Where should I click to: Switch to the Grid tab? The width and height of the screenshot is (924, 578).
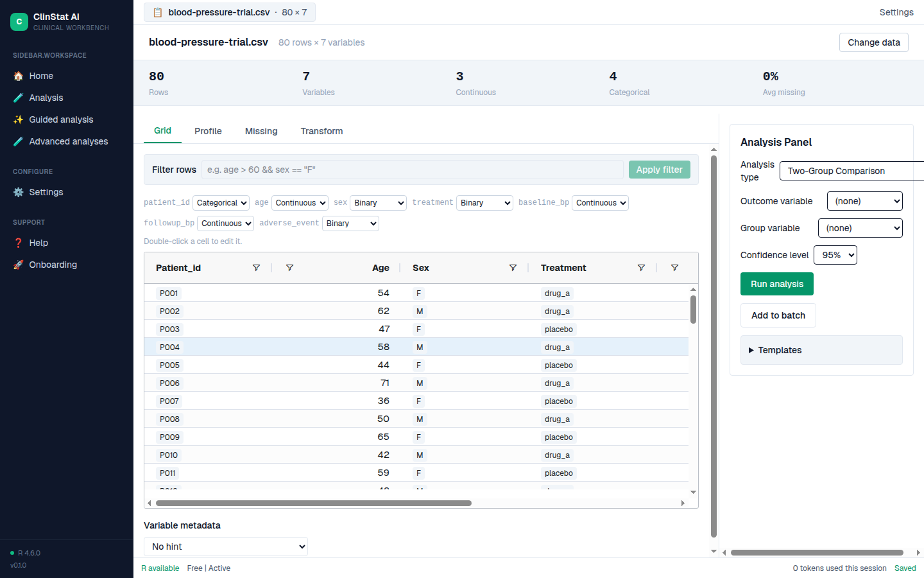[x=162, y=130]
